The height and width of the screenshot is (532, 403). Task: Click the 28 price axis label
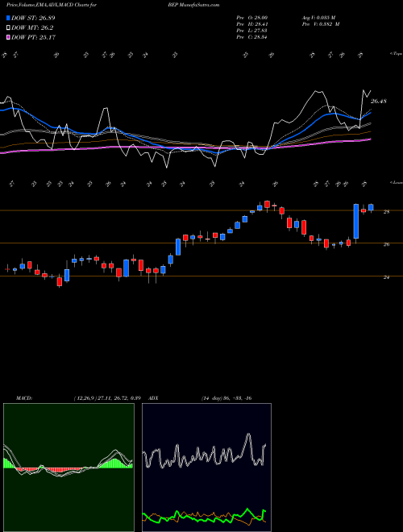tap(386, 212)
